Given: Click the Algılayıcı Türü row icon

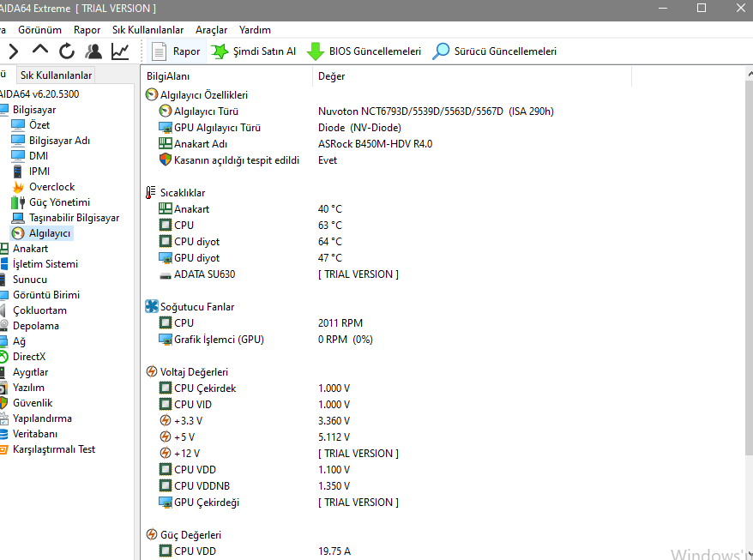Looking at the screenshot, I should point(166,111).
